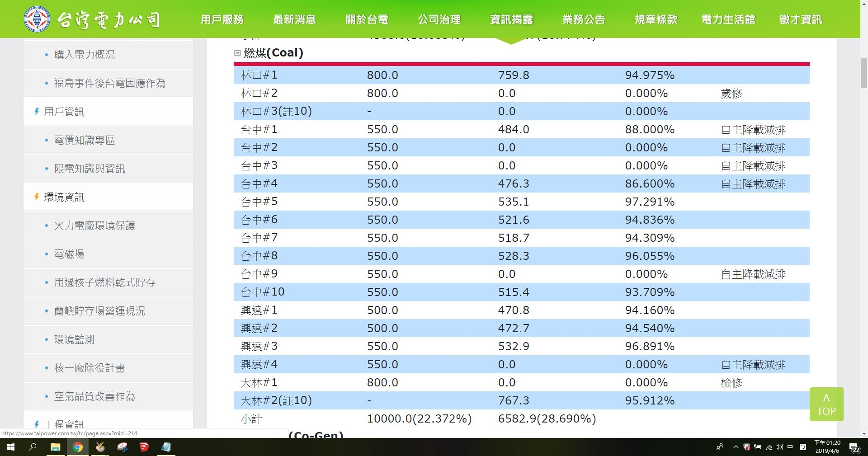Click the TOP back-to-top button
The height and width of the screenshot is (456, 868).
point(826,404)
